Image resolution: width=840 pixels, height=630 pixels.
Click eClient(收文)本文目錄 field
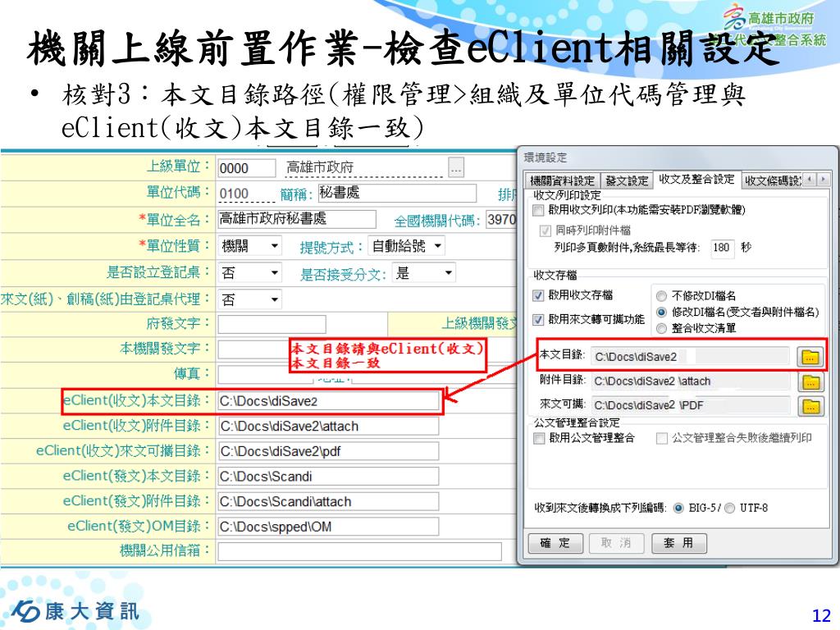point(328,401)
